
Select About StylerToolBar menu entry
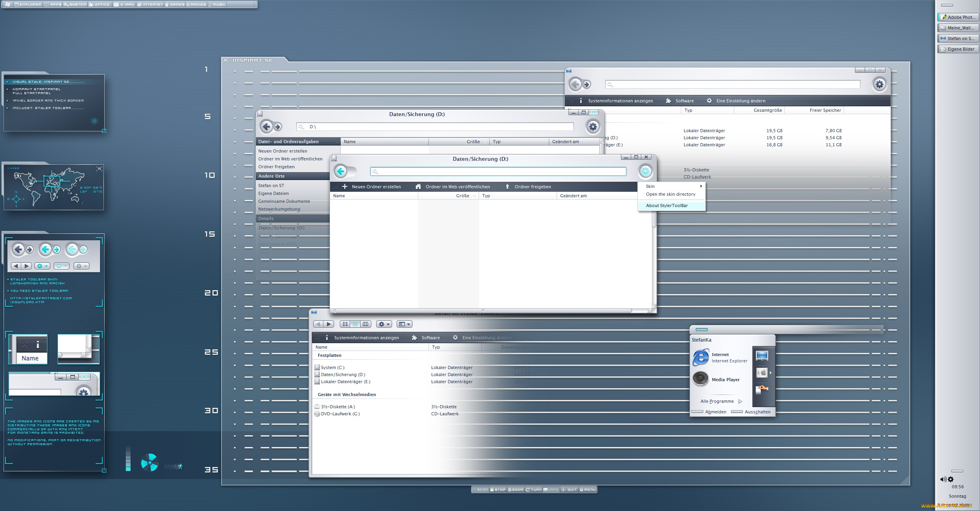click(667, 205)
